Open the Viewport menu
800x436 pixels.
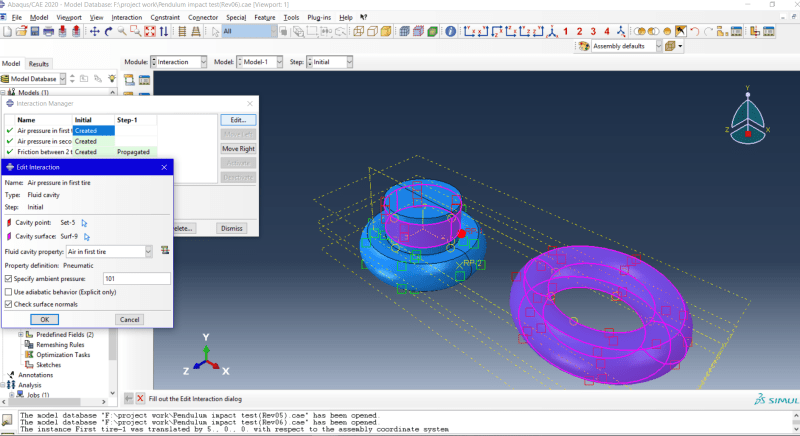pyautogui.click(x=69, y=17)
